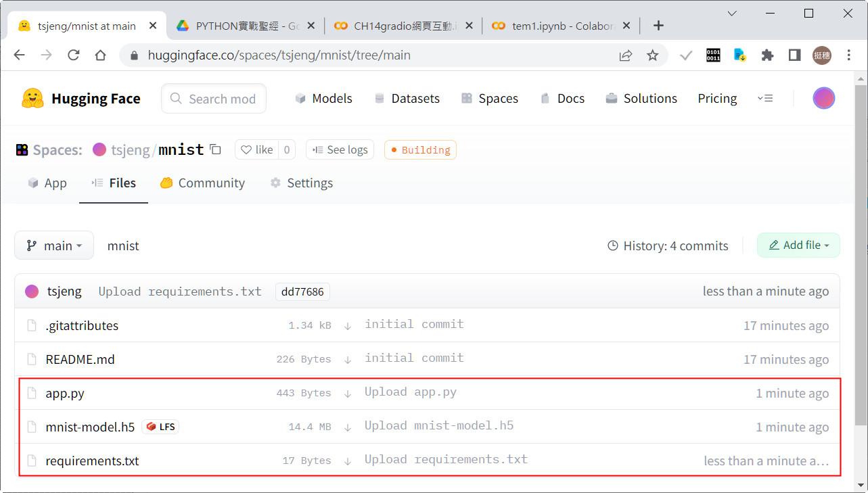Viewport: 868px width, 493px height.
Task: Click the browser address bar URL
Action: 279,55
